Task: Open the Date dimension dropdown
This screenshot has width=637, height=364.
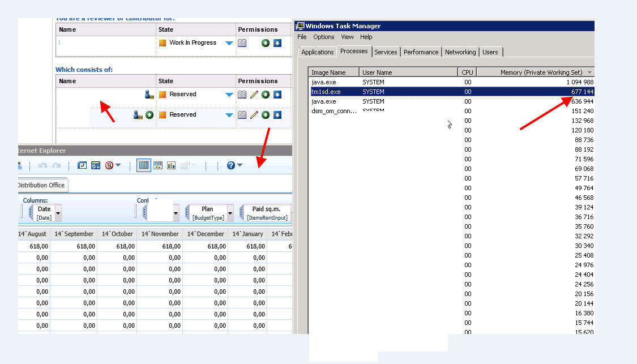Action: point(58,213)
